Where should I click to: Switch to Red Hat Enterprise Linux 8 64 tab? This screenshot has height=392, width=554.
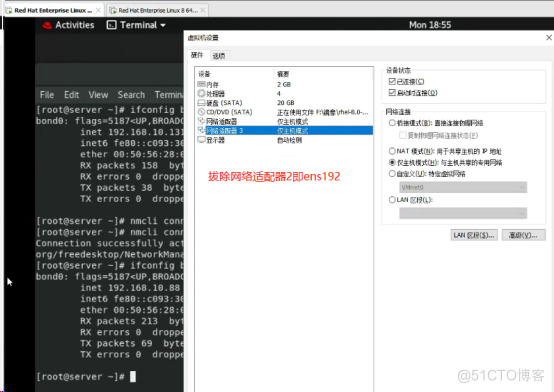[x=157, y=11]
